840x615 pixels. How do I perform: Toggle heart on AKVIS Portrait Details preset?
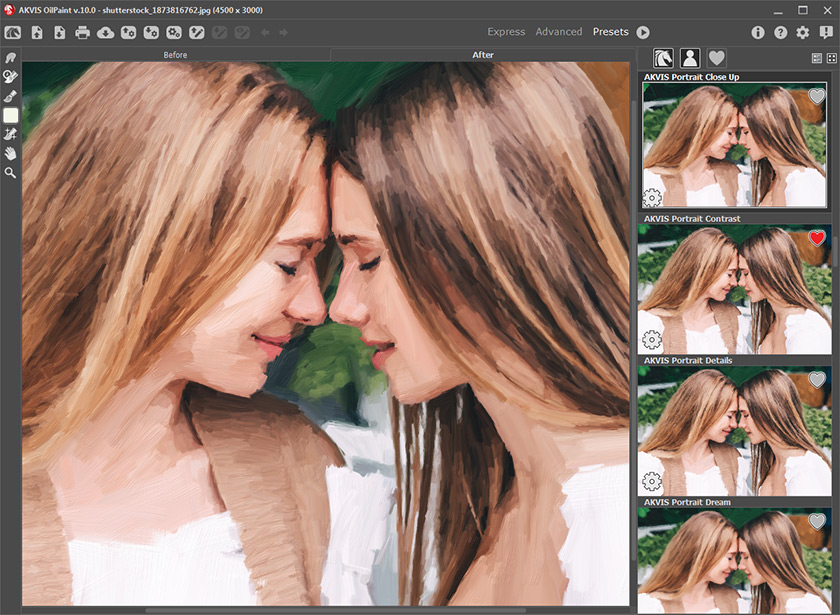(817, 380)
